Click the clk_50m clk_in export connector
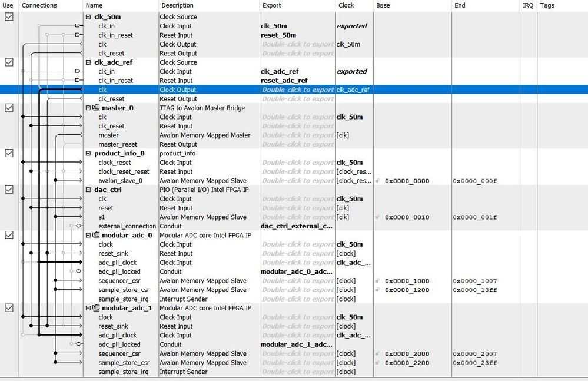The image size is (588, 381). (79, 25)
